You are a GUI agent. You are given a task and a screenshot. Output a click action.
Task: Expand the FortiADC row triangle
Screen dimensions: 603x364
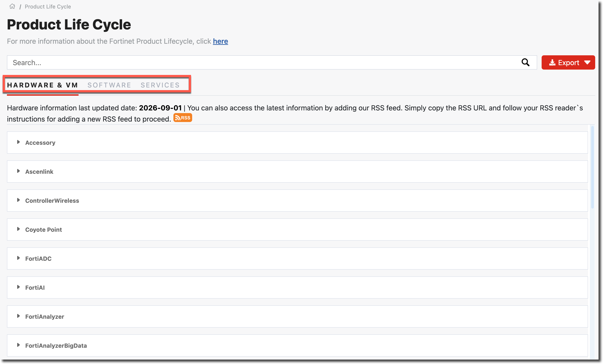point(18,258)
